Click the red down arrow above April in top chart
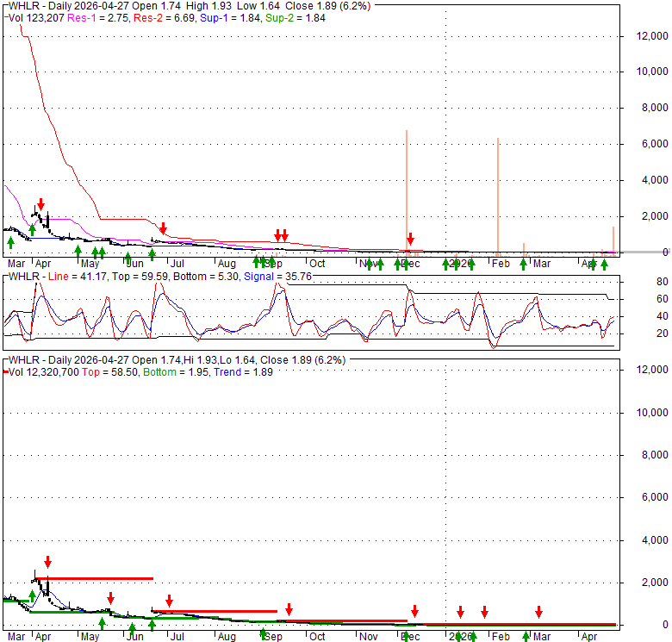 pyautogui.click(x=40, y=204)
